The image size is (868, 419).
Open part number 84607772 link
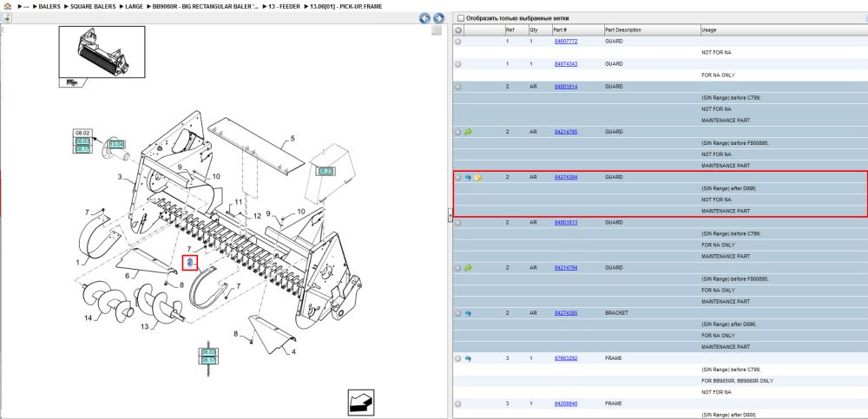pyautogui.click(x=566, y=42)
